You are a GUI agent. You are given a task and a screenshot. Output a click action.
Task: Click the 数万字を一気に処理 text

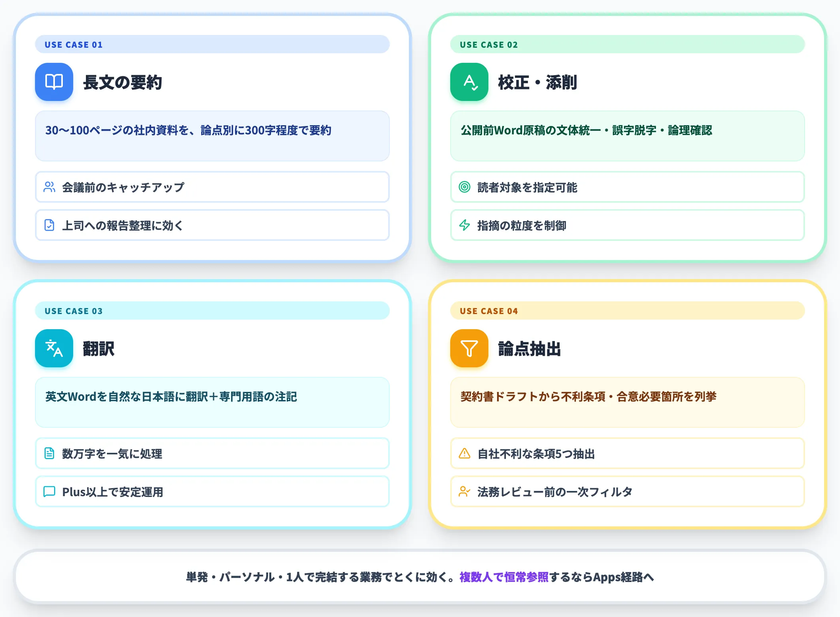tap(112, 454)
